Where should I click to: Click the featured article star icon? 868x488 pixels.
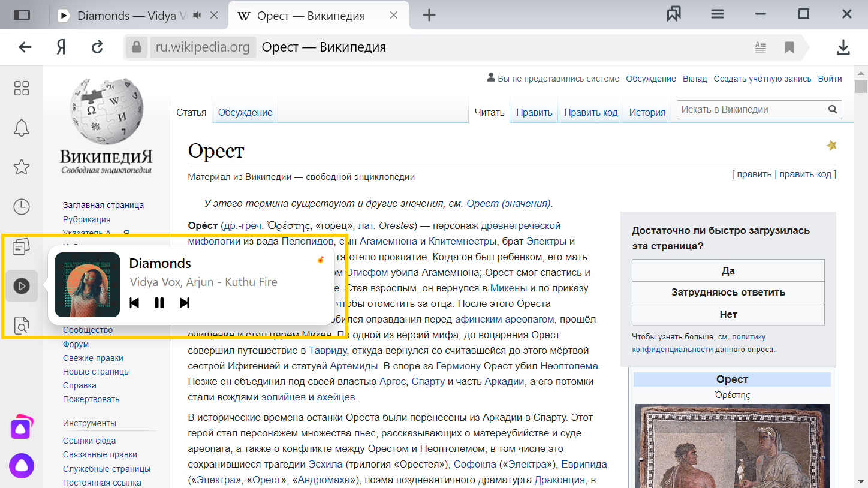(x=831, y=145)
